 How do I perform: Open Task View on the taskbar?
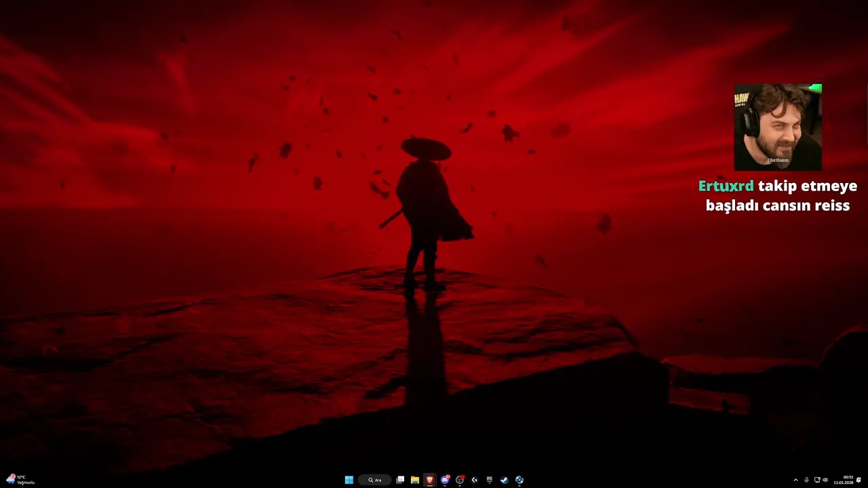tap(400, 480)
